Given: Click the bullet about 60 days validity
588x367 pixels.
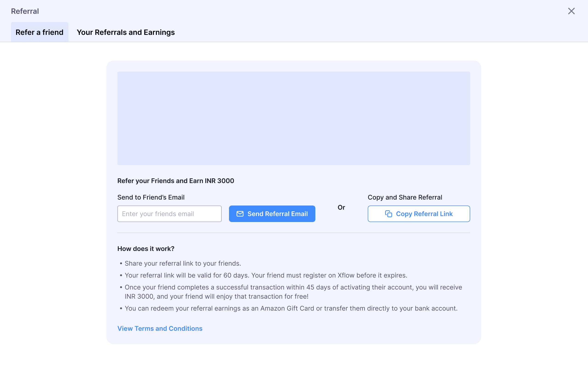Looking at the screenshot, I should (266, 275).
